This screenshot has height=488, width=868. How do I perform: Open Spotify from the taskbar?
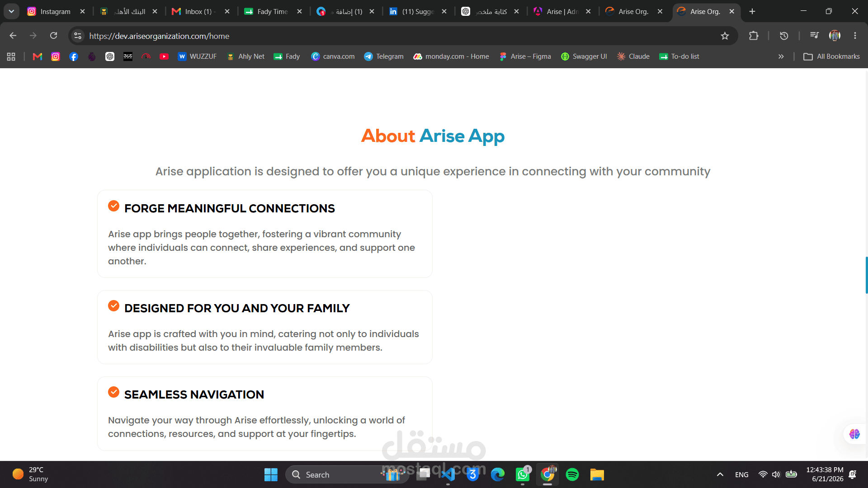[572, 474]
